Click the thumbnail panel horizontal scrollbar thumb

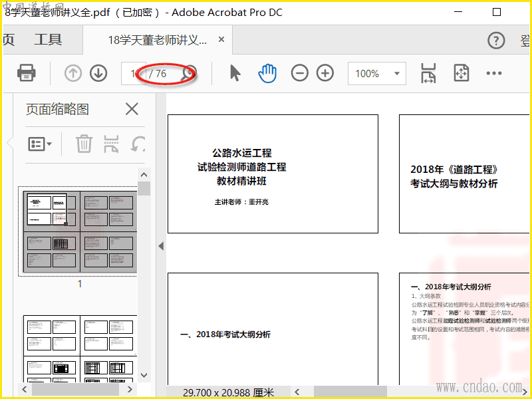tap(75, 389)
